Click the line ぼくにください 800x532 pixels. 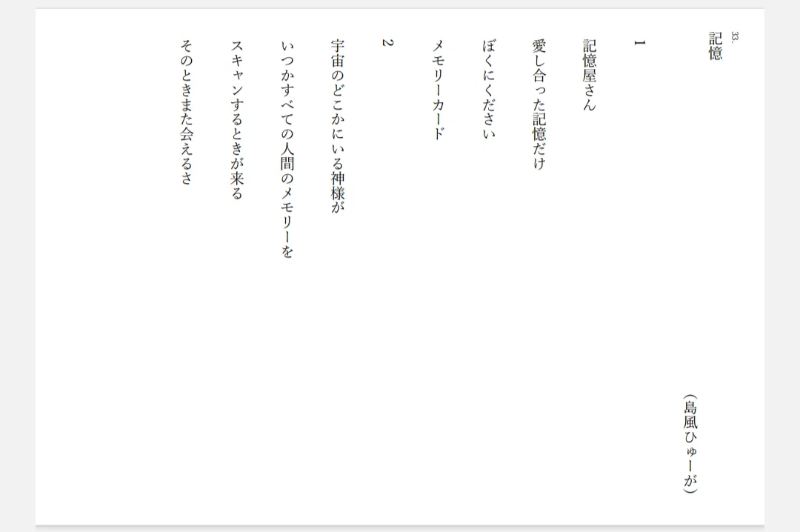490,90
